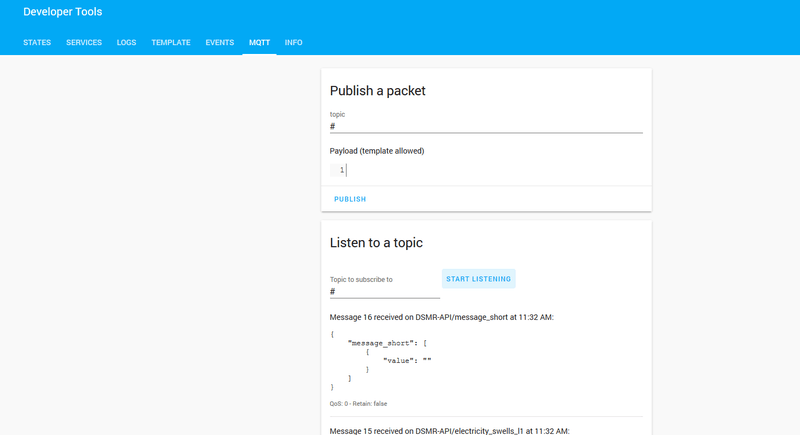The width and height of the screenshot is (800, 435).
Task: Select the EVENTS tab
Action: 219,42
